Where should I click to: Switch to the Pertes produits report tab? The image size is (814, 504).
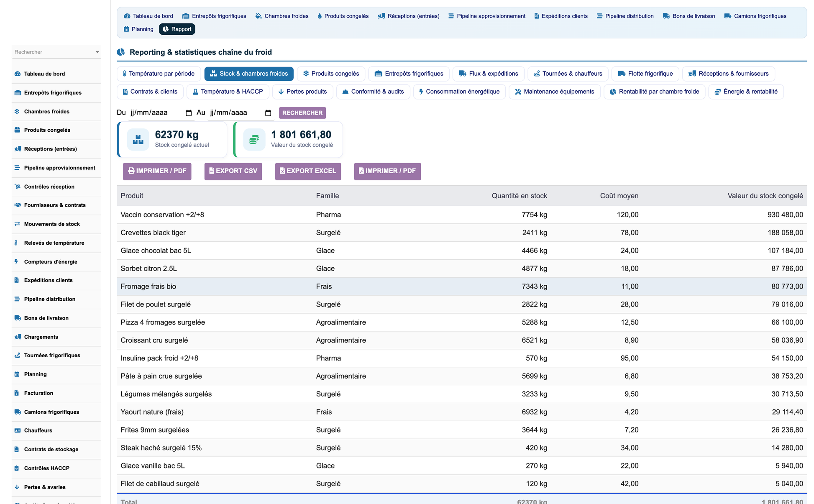(303, 92)
